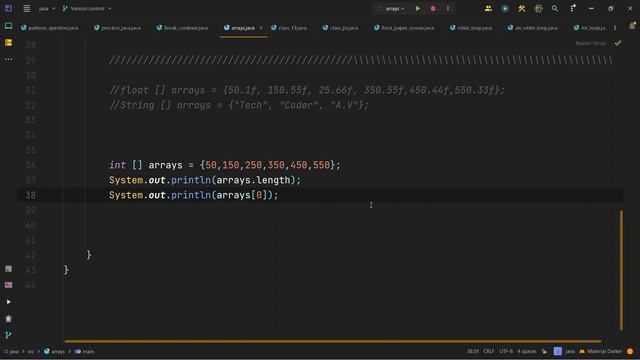Change line separator CRLF in status bar
This screenshot has width=640, height=360.
(489, 351)
